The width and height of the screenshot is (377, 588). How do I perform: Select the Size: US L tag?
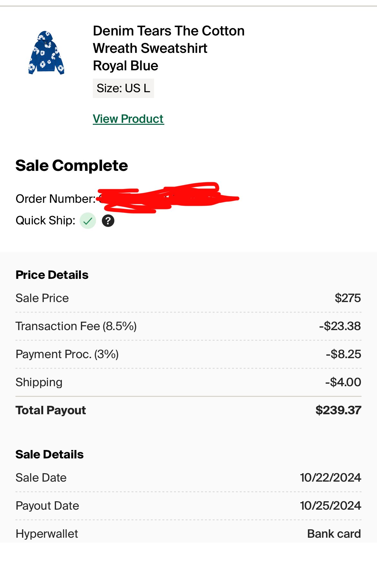123,88
